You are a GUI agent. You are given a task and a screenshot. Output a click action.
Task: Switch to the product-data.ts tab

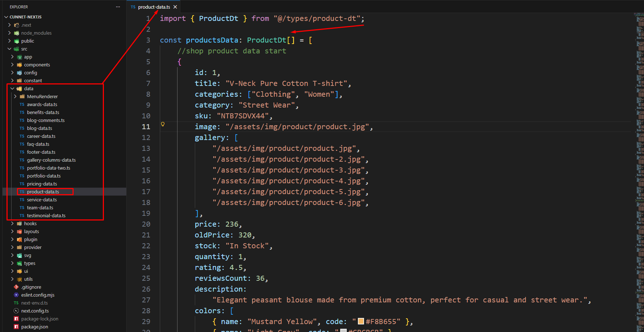pos(154,7)
